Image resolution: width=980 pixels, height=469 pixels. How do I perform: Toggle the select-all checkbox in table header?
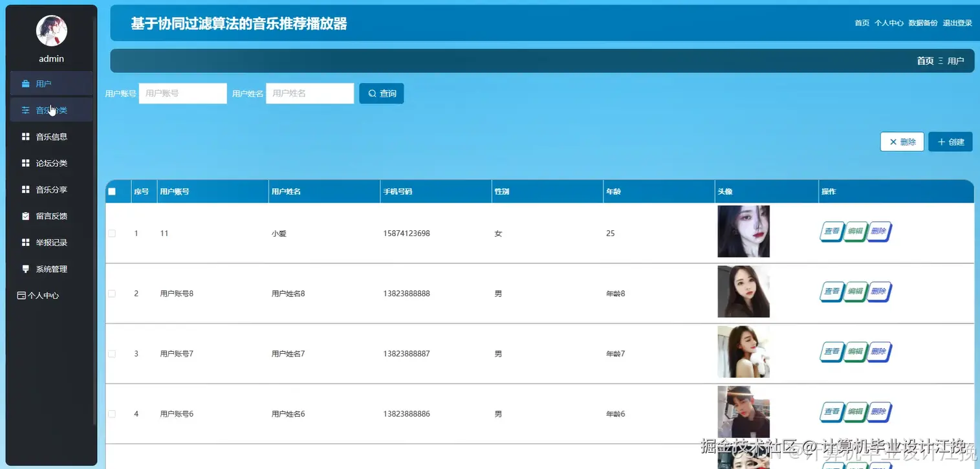[113, 191]
